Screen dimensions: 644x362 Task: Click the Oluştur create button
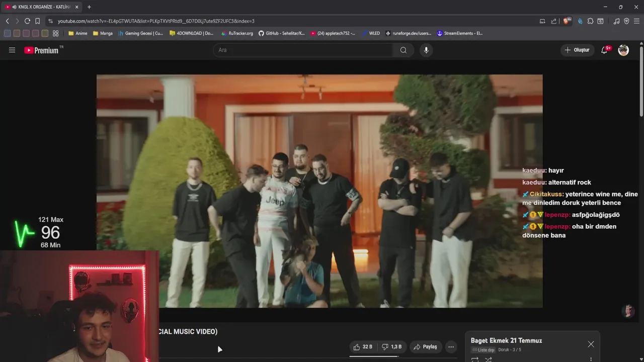(x=578, y=50)
